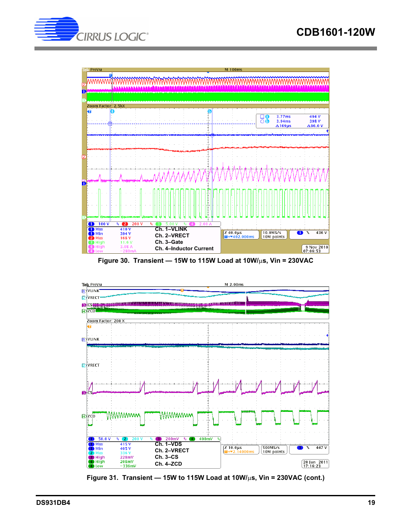Select the CDB1601-120W document title

click(336, 32)
